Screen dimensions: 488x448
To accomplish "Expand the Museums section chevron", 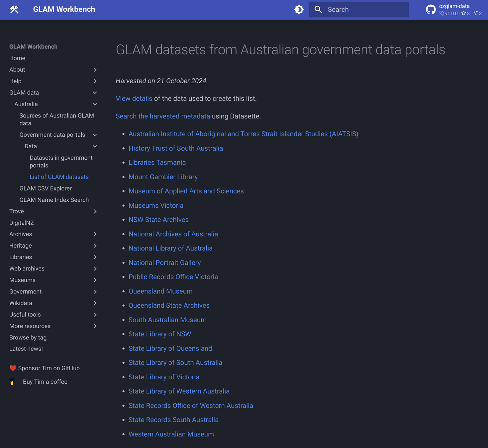I will (x=95, y=280).
